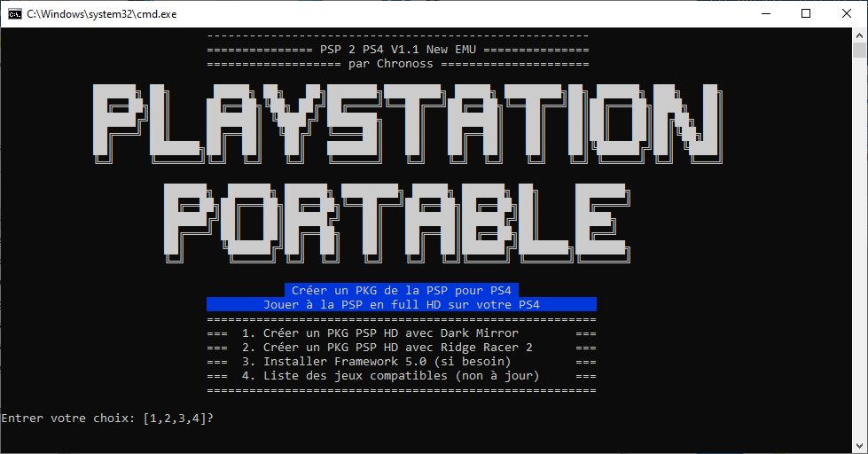Click the 'par Chronoss' credit line
Screen dimensions: 868x454
(397, 64)
